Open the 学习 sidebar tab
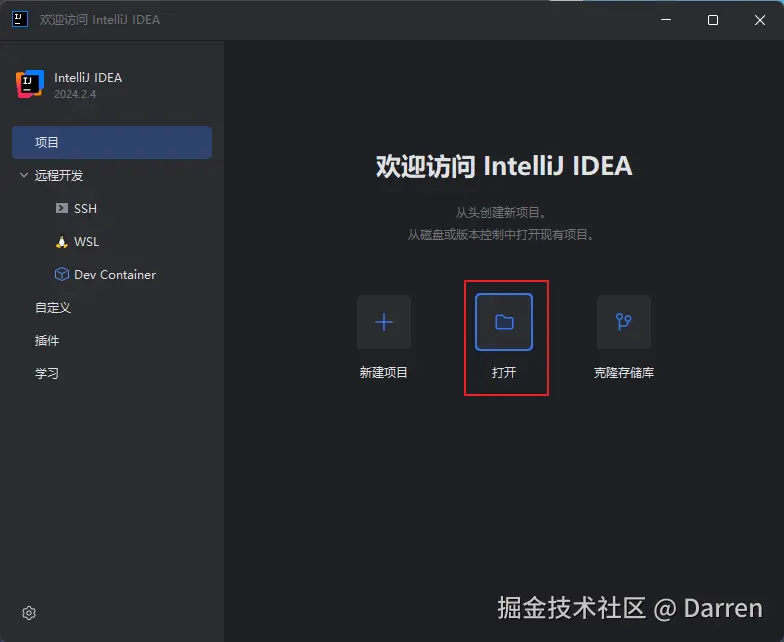Screen dimensions: 784x642 (46, 374)
